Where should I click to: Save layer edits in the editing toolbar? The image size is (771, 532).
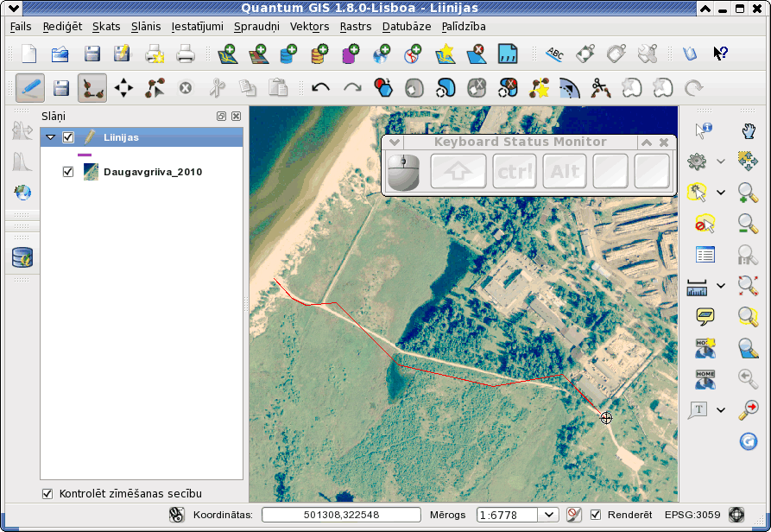(61, 88)
